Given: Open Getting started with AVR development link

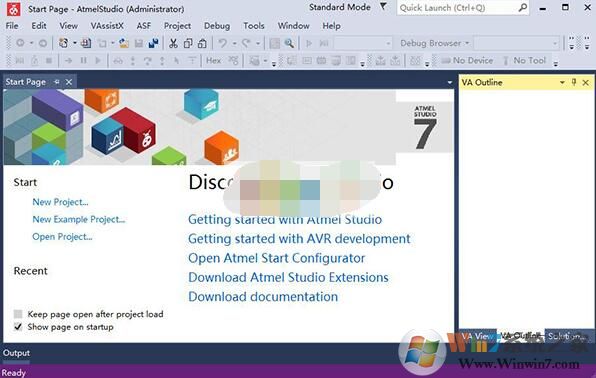Looking at the screenshot, I should click(x=299, y=239).
